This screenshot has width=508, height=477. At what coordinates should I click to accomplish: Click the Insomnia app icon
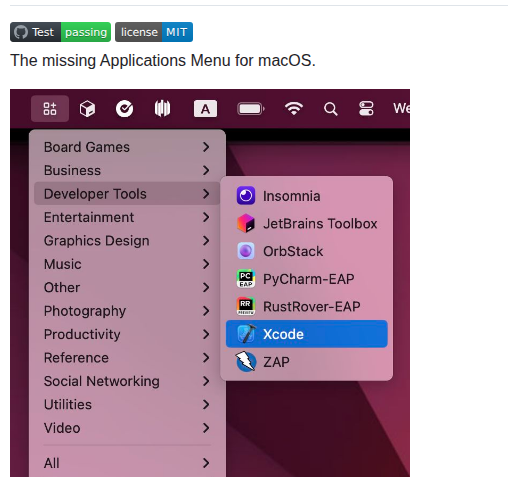point(246,196)
